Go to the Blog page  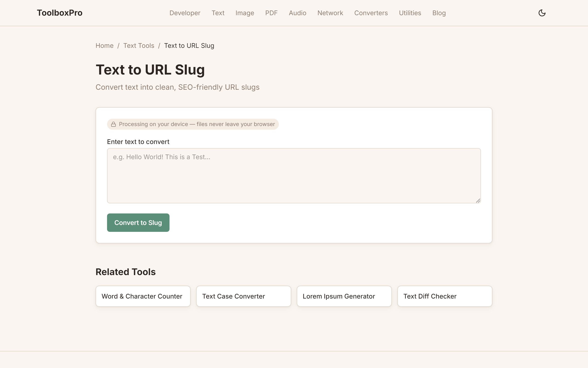point(439,13)
